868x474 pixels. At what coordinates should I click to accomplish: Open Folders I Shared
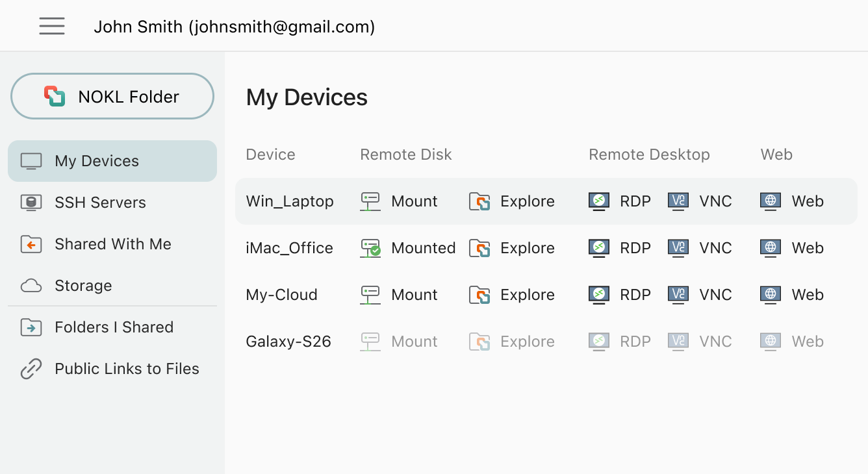112,327
